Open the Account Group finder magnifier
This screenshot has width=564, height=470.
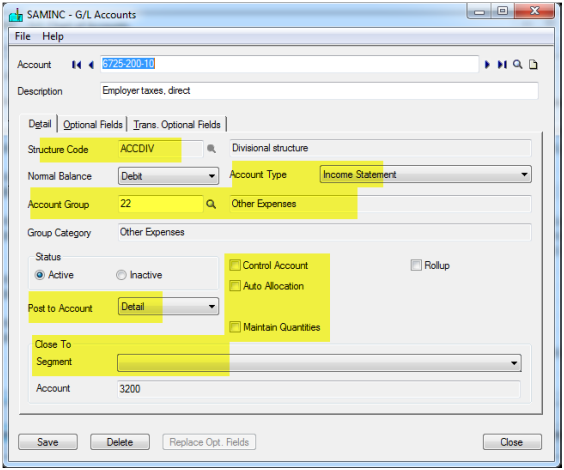pyautogui.click(x=211, y=204)
